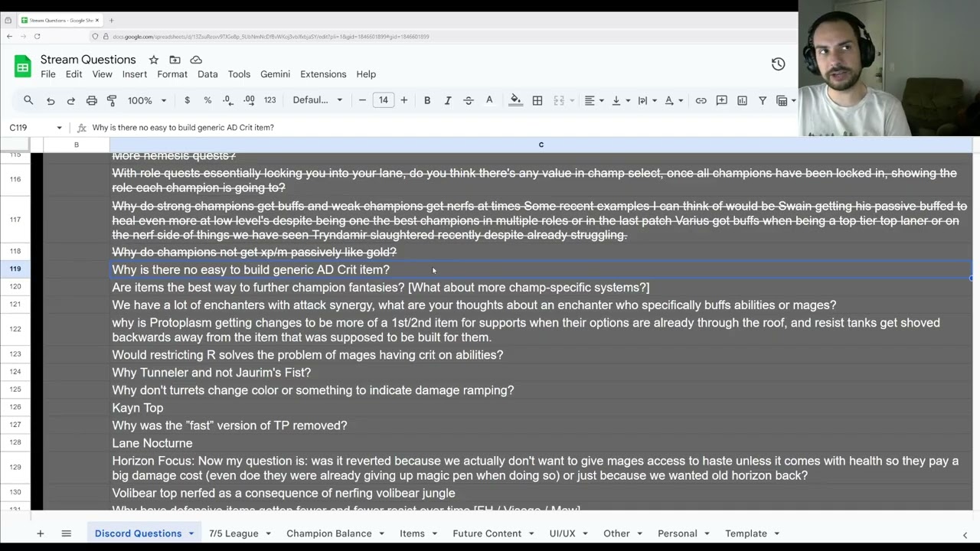Redo the last action
Image resolution: width=980 pixels, height=551 pixels.
coord(71,100)
